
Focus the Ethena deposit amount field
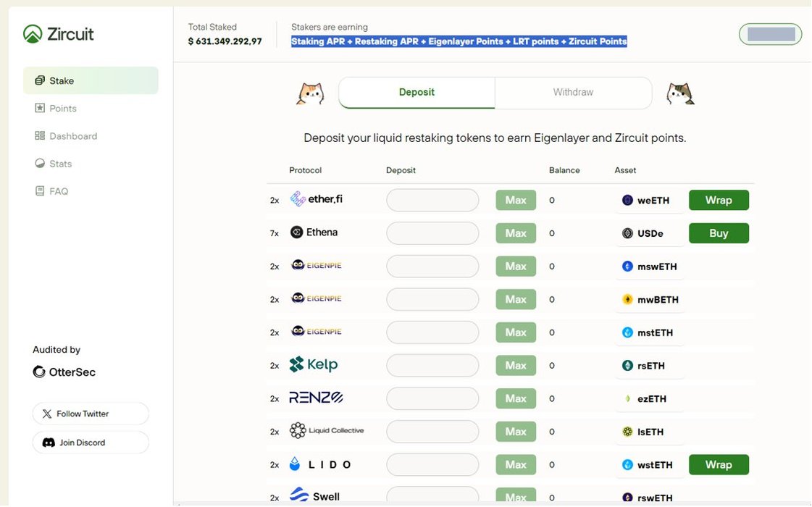click(x=432, y=233)
